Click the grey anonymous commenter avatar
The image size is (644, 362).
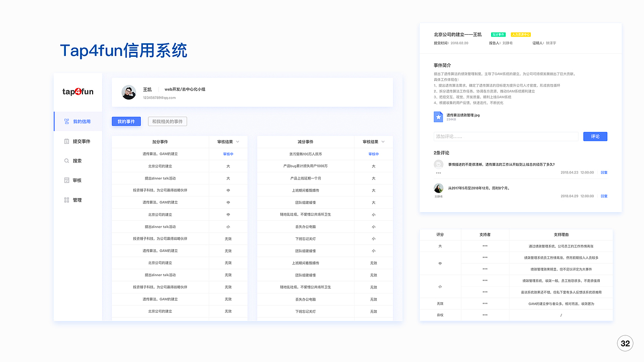tap(439, 164)
